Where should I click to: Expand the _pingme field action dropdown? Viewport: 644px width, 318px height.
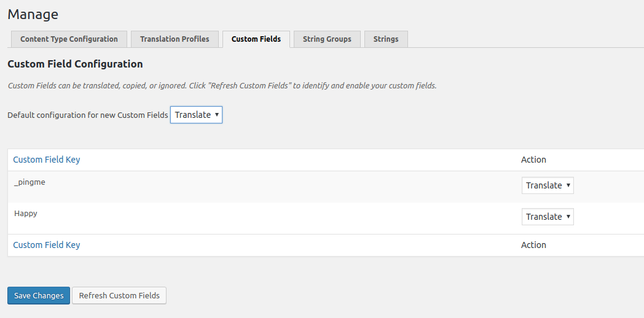[x=548, y=185]
